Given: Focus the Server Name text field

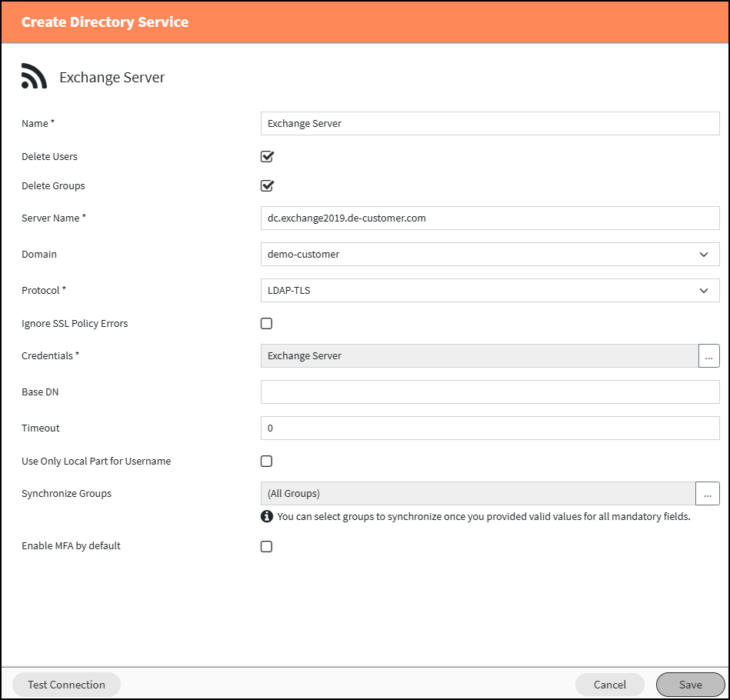Looking at the screenshot, I should pyautogui.click(x=490, y=218).
